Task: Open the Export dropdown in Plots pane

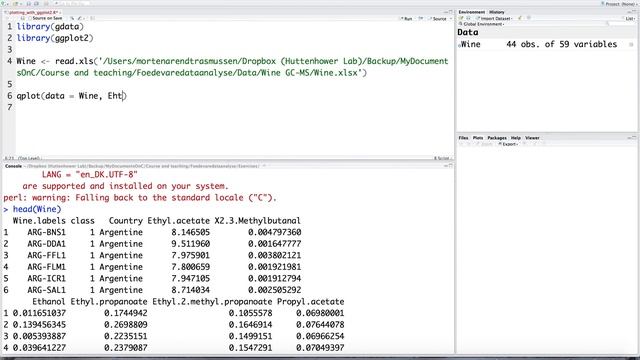Action: click(508, 144)
